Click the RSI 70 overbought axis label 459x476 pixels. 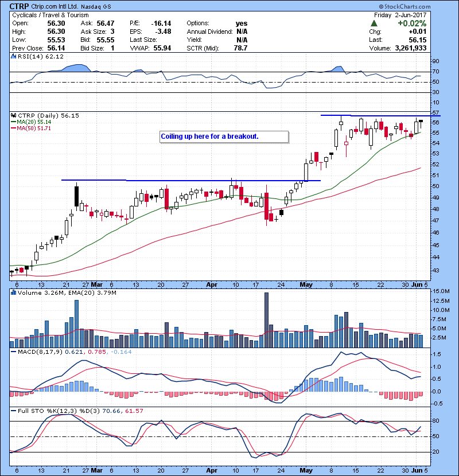click(x=435, y=72)
